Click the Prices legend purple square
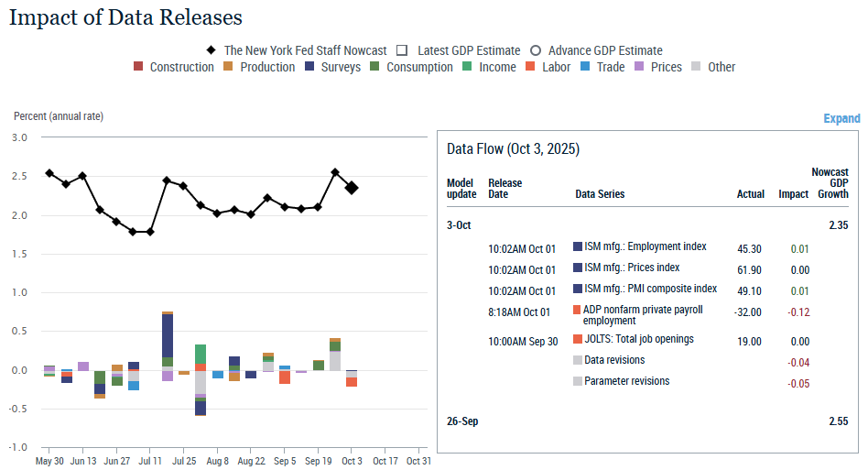Screen dimensions: 868x470 pos(640,67)
